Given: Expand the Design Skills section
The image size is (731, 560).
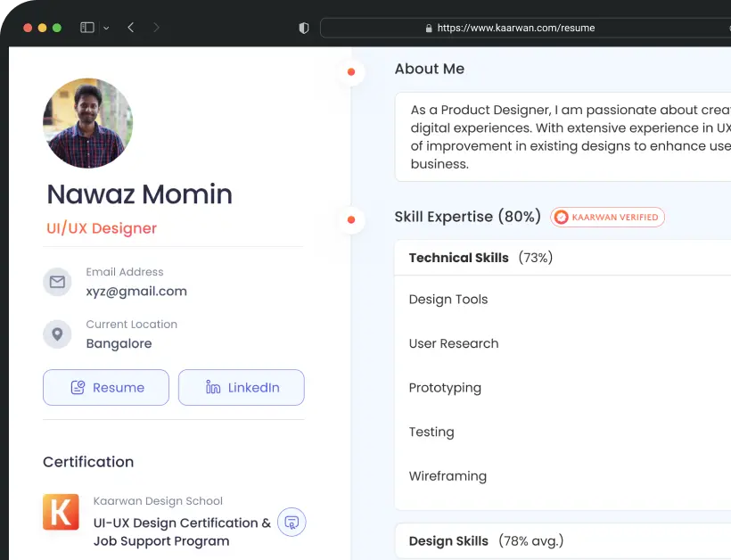Looking at the screenshot, I should (x=486, y=540).
